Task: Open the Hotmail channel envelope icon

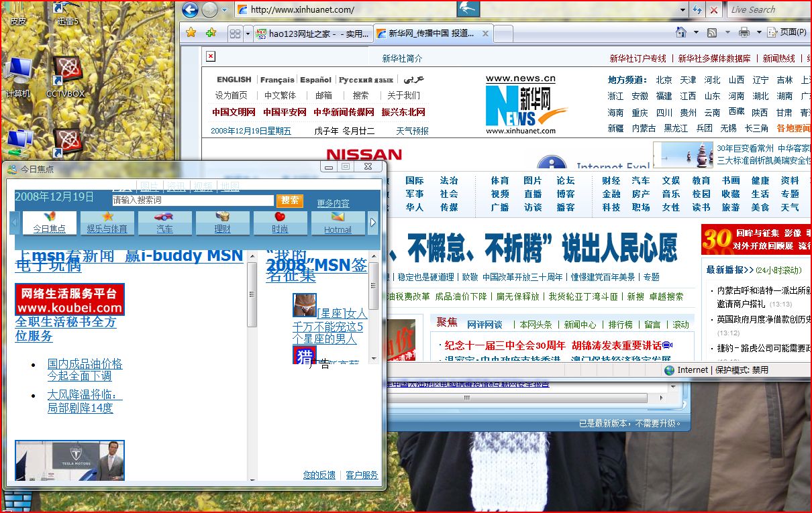Action: tap(338, 223)
